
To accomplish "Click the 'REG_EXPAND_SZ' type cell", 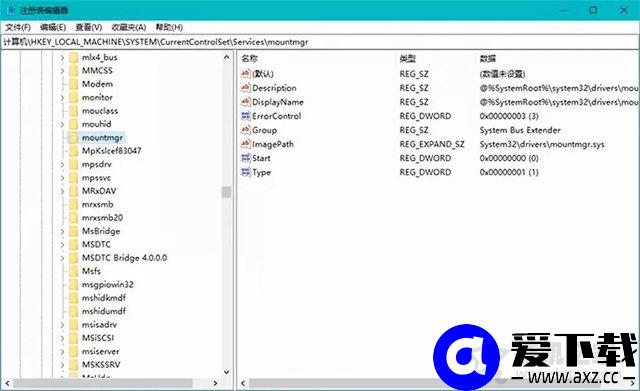I will [432, 144].
